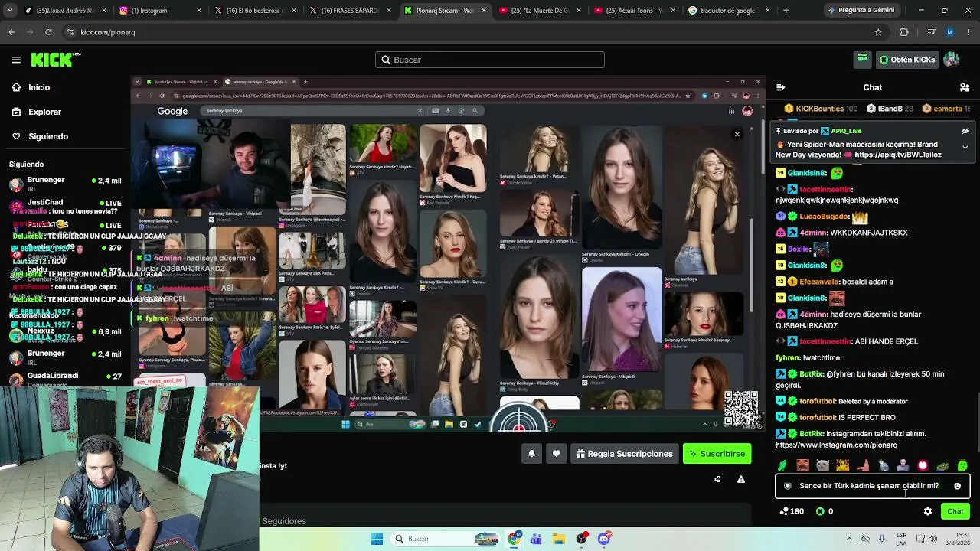Open the Chrome profile M avatar
980x551 pixels.
950,32
